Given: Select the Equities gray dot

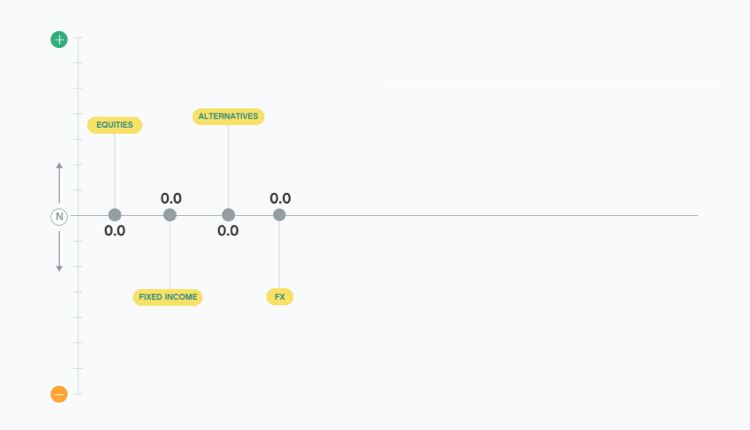Looking at the screenshot, I should 115,215.
